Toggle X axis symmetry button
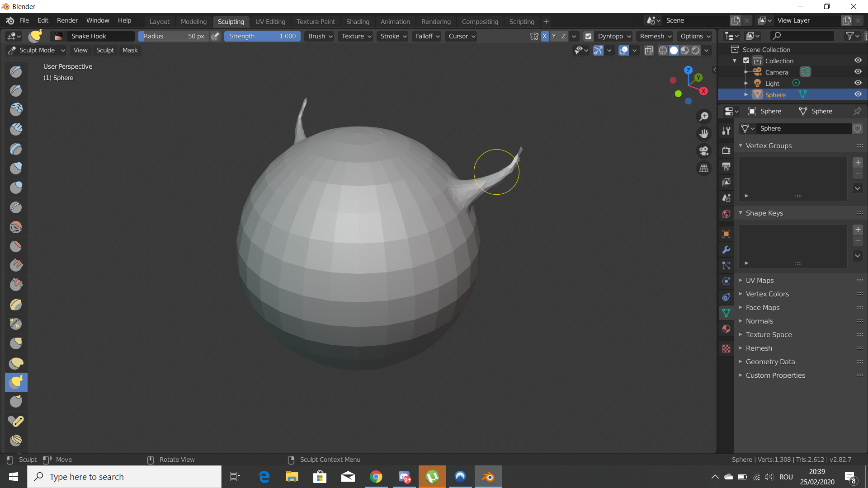 click(544, 36)
